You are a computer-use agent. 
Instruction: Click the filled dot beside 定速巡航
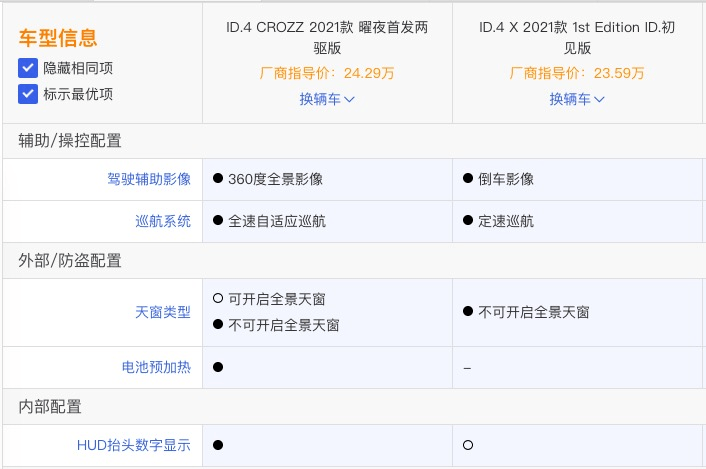[468, 221]
